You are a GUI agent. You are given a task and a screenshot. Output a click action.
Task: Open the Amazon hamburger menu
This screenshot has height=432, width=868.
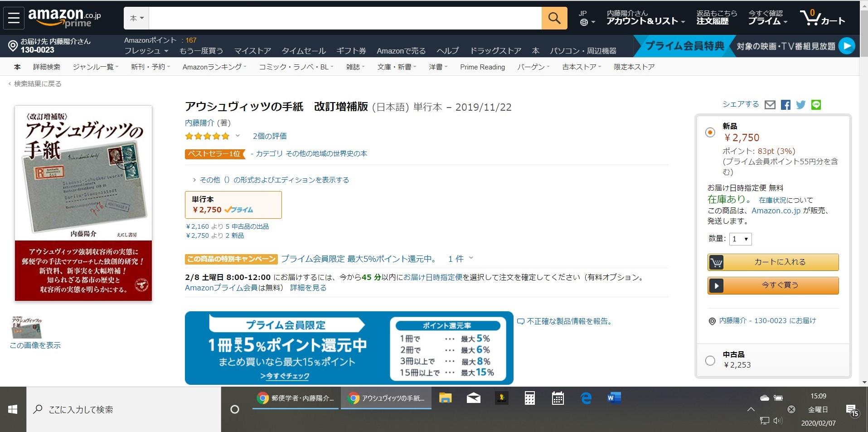click(14, 18)
